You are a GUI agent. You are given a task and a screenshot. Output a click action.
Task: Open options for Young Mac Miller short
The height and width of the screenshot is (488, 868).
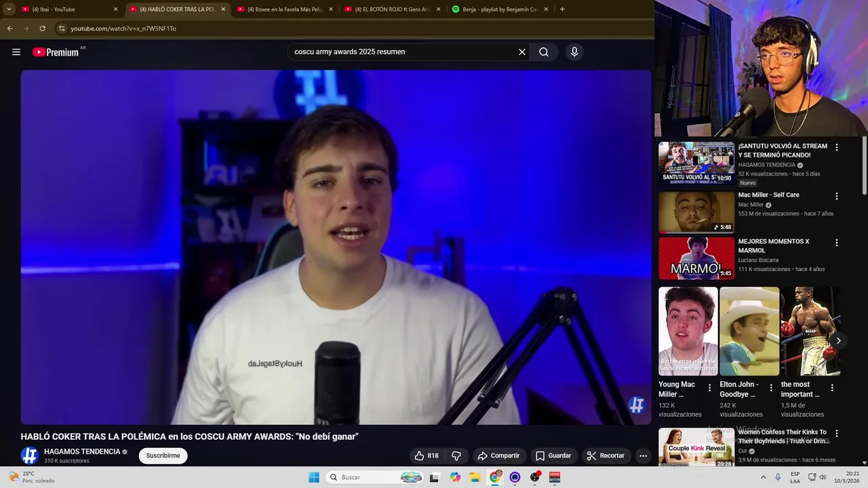tap(709, 388)
